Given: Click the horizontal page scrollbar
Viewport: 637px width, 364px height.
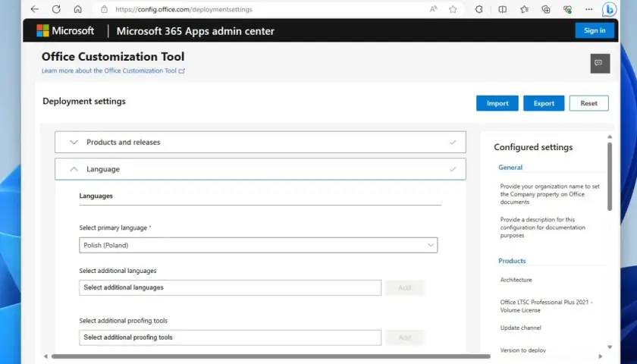Looking at the screenshot, I should [271, 356].
